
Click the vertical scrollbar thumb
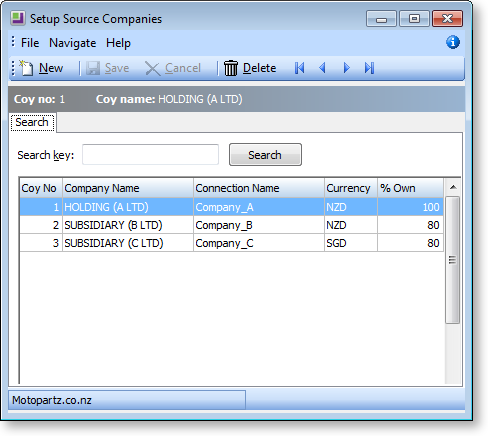[x=453, y=260]
